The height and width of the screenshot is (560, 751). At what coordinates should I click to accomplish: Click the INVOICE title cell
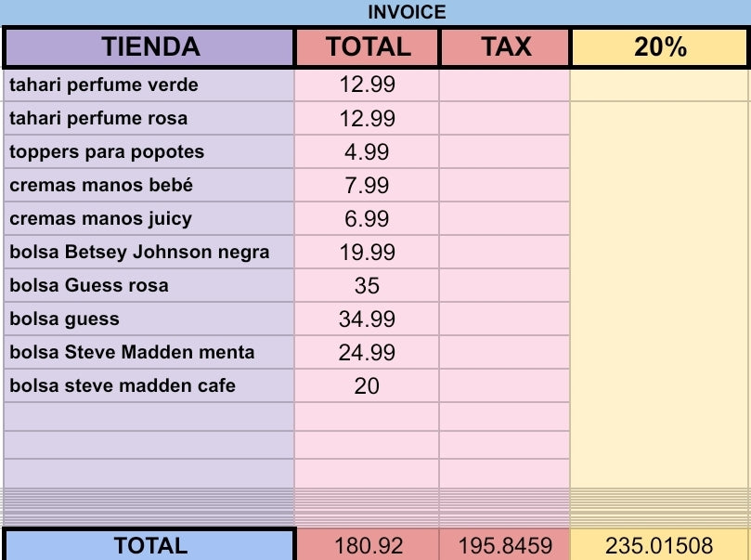point(407,12)
